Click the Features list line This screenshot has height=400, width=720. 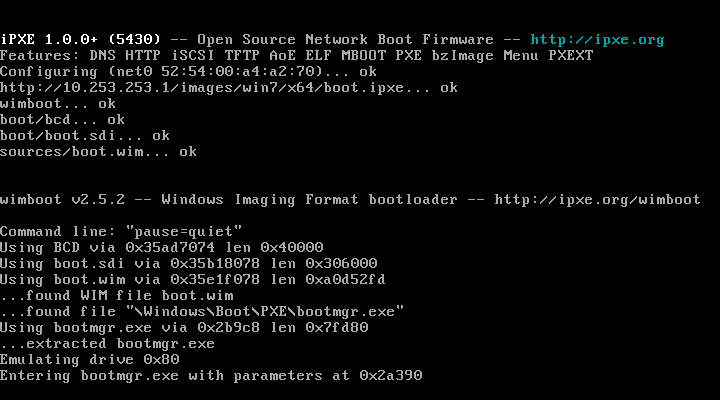coord(296,56)
